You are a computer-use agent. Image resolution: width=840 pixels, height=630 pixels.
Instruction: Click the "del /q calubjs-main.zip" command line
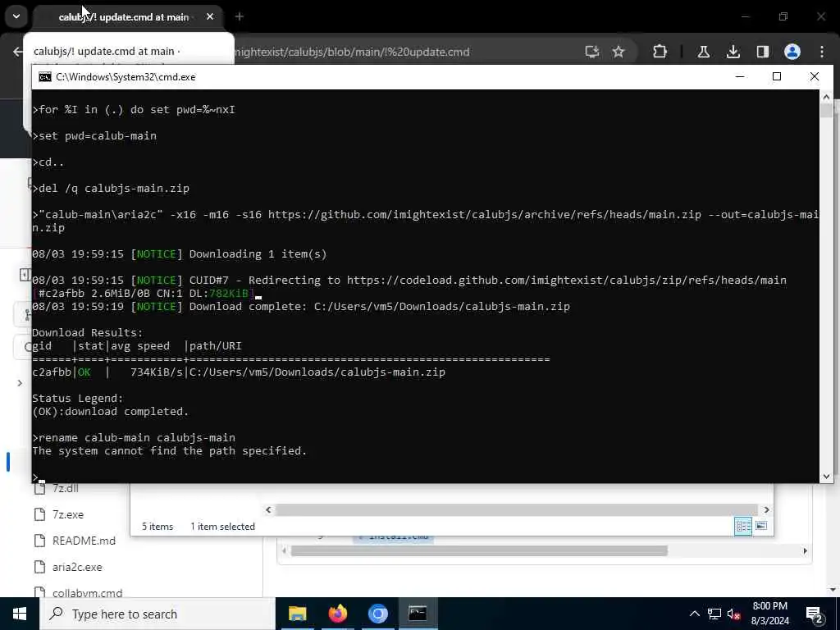tap(113, 188)
